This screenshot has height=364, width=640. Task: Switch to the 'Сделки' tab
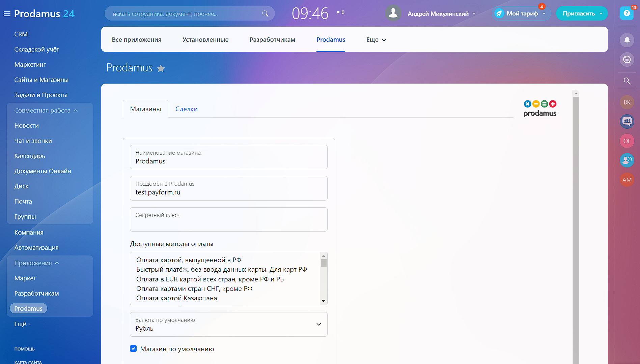coord(186,109)
